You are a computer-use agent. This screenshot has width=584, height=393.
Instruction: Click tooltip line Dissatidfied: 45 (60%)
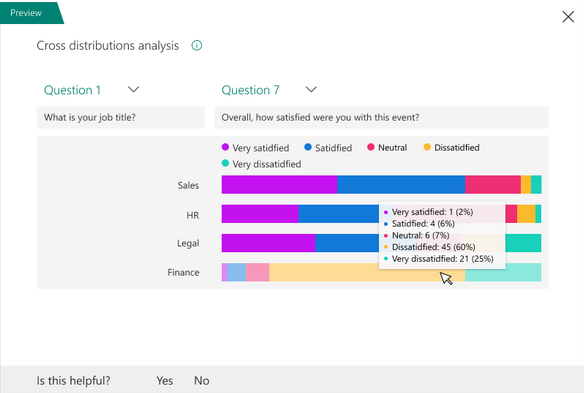point(434,247)
